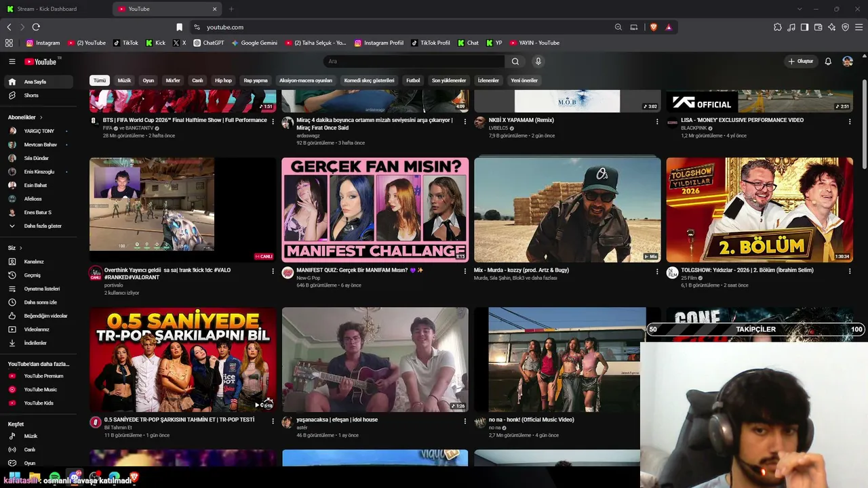
Task: Open more options for the BTS FIFA video
Action: (x=273, y=122)
